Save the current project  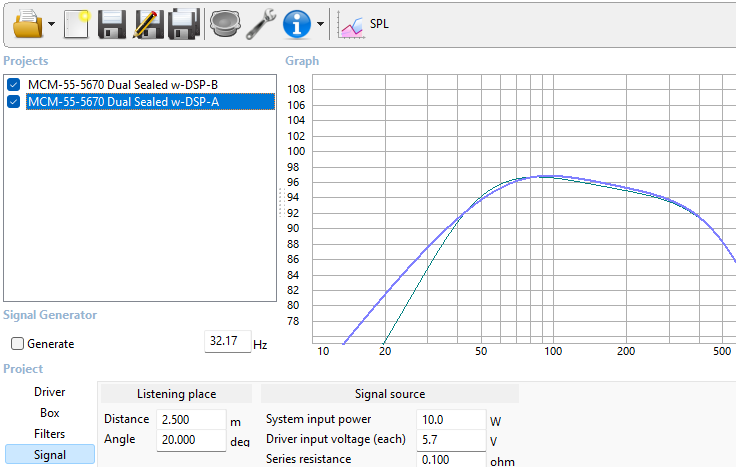[x=112, y=22]
